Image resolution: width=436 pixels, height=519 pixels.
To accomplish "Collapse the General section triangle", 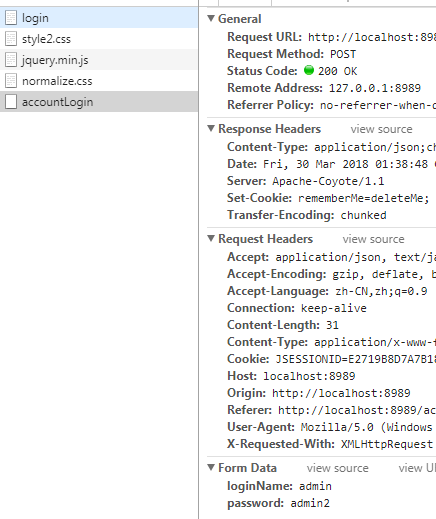I will [x=211, y=18].
